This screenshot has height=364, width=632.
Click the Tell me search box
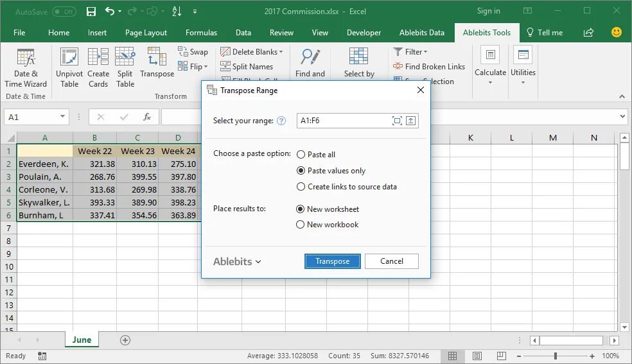pos(545,33)
